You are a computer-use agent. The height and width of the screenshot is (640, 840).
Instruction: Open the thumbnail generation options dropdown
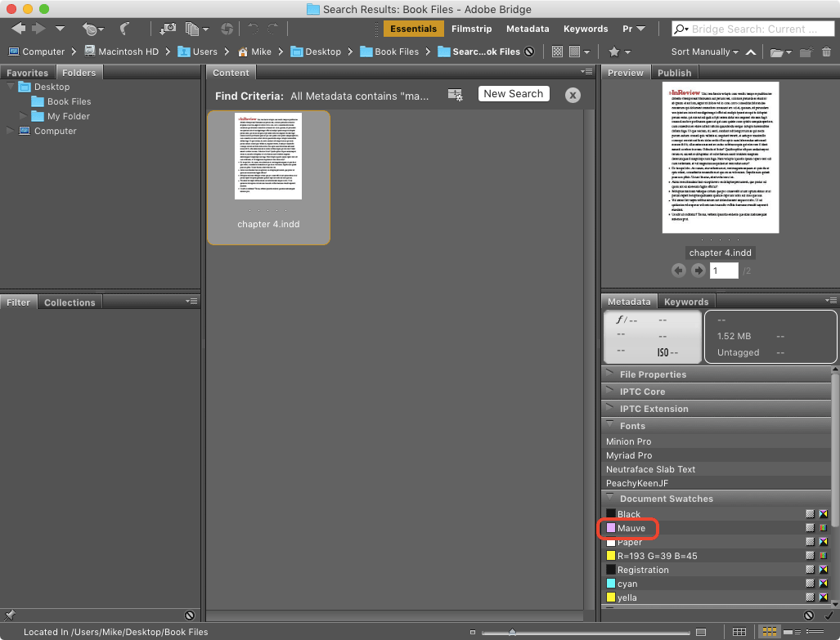pyautogui.click(x=579, y=51)
